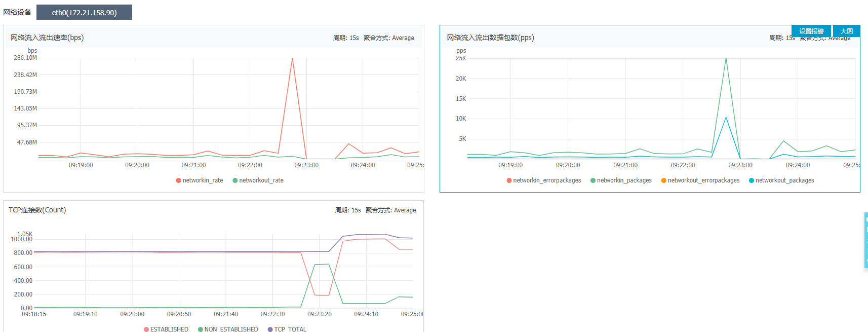
Task: Toggle NON_ESTABLISHED legend series
Action: click(228, 329)
